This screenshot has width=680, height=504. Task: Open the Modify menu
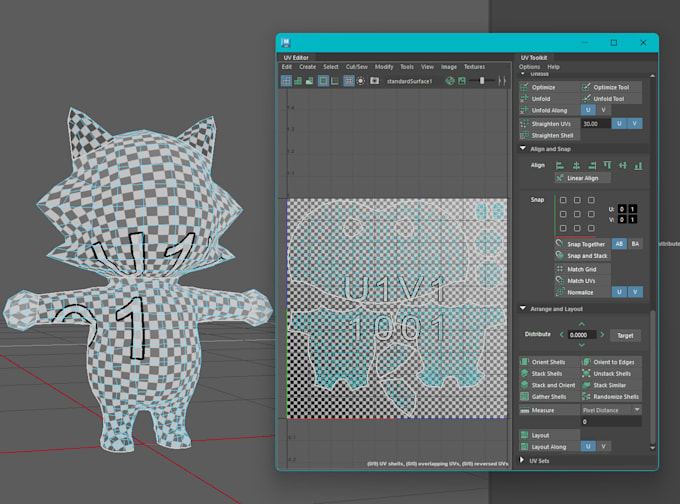[384, 67]
